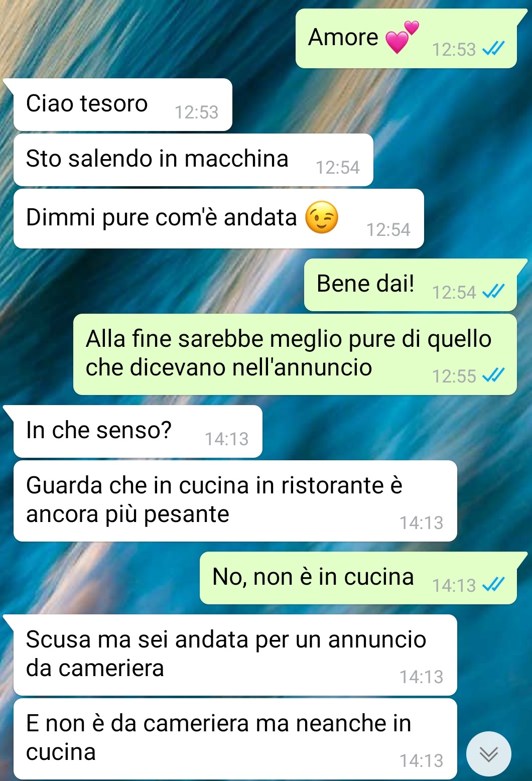Tap the Dimmi pure com'è andata message

[x=219, y=219]
